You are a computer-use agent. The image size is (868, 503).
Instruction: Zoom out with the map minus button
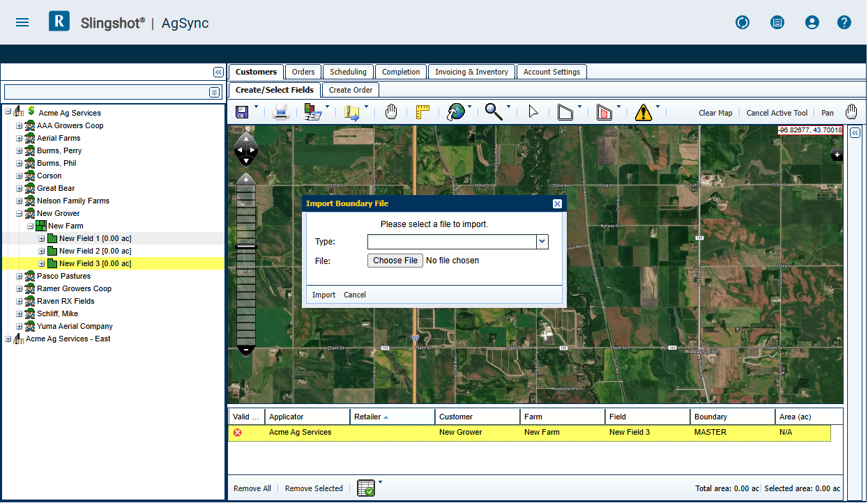[x=246, y=348]
